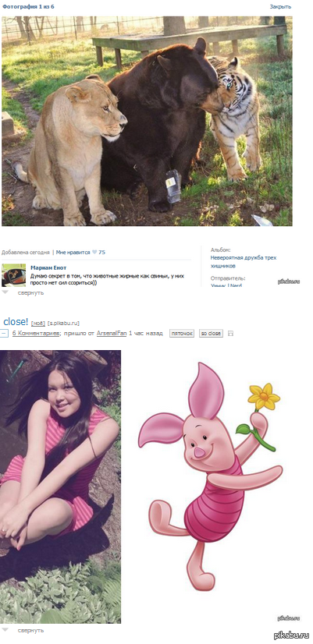Click the heart icon next to 75 likes

[x=94, y=252]
